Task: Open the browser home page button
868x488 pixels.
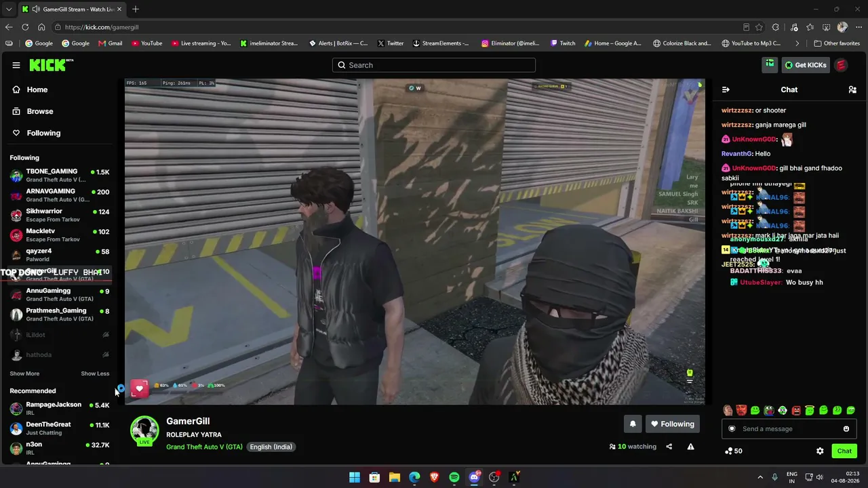Action: (x=41, y=27)
